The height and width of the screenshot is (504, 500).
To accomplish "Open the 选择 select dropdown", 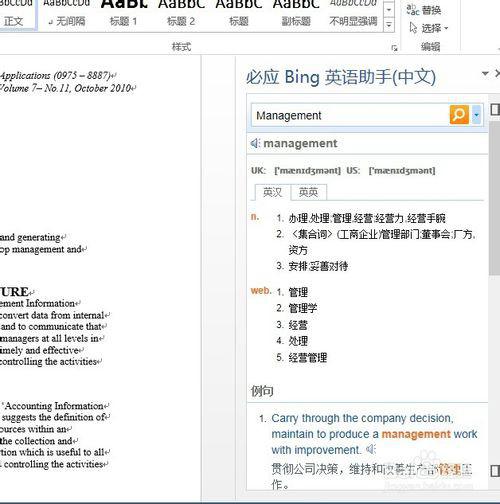I will pyautogui.click(x=429, y=28).
